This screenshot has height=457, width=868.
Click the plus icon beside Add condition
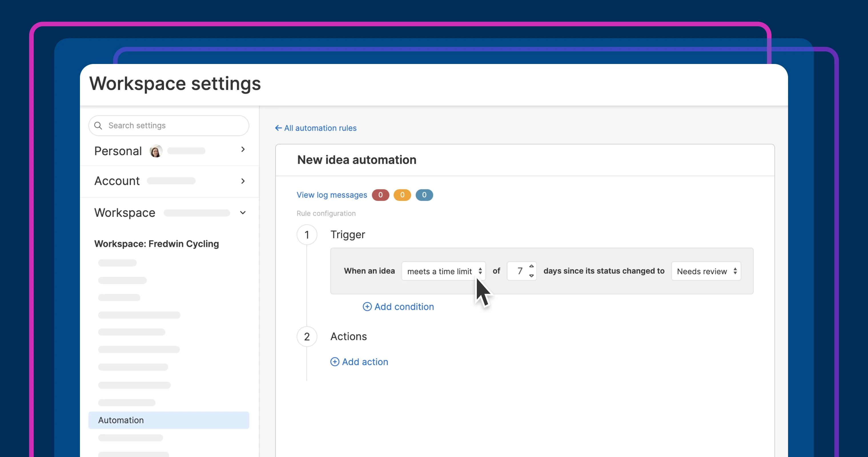(x=367, y=307)
